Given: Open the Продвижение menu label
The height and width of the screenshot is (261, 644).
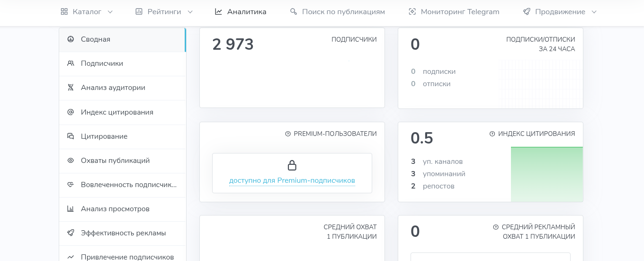Looking at the screenshot, I should 560,12.
